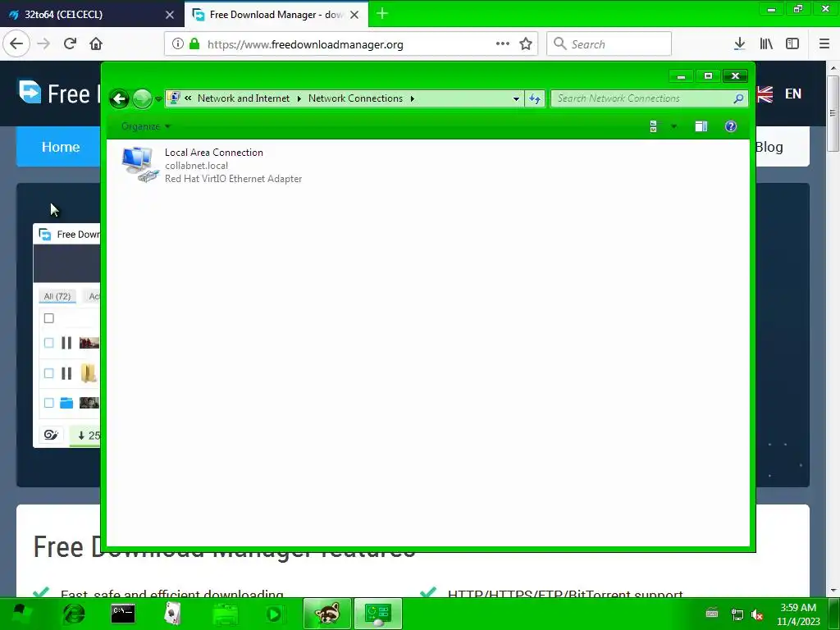Viewport: 840px width, 630px height.
Task: Expand arrow after Network Connections breadcrumb
Action: click(412, 98)
